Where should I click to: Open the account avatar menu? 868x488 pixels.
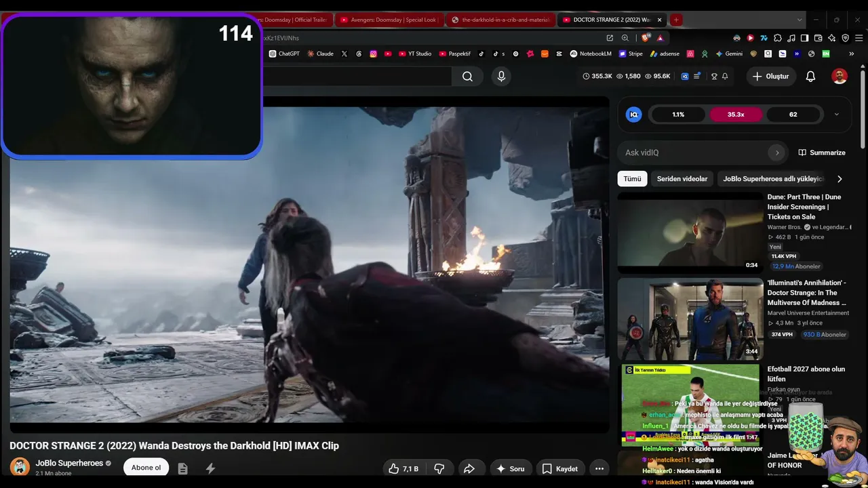pos(840,77)
